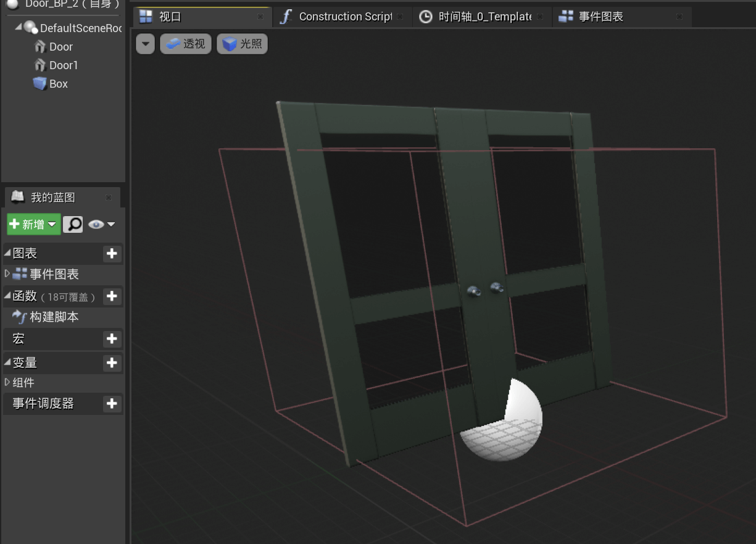The width and height of the screenshot is (756, 544).
Task: Click the DefaultSceneRoot sphere icon
Action: pos(30,27)
